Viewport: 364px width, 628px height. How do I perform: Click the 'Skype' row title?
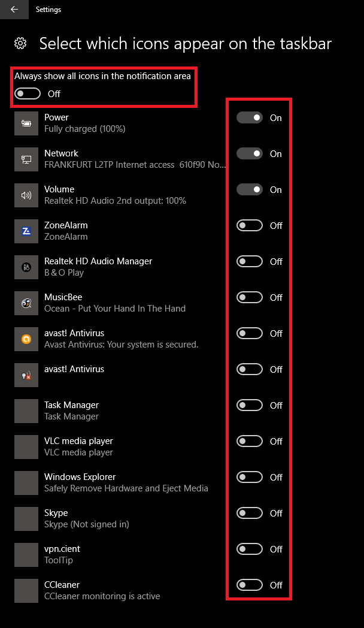tap(56, 513)
